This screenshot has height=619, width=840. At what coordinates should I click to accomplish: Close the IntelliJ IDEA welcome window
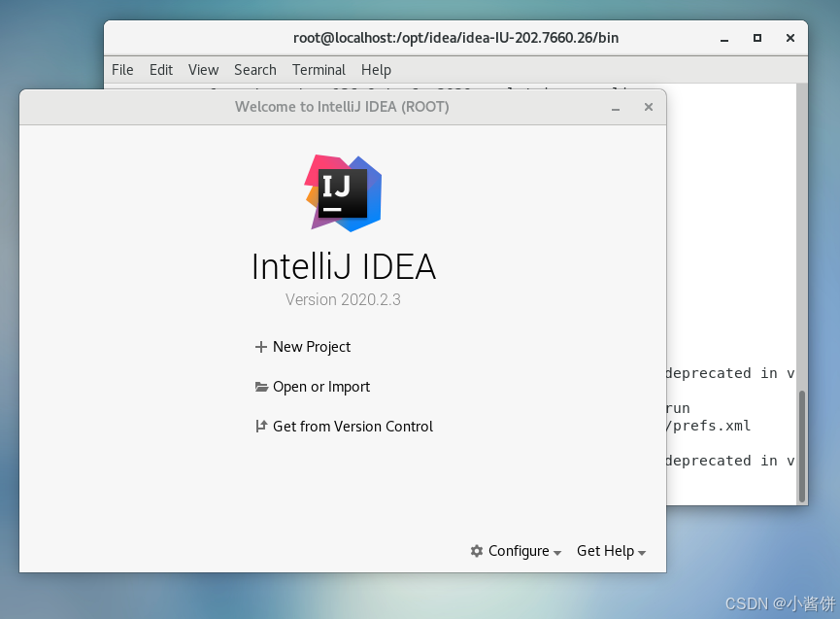point(649,107)
